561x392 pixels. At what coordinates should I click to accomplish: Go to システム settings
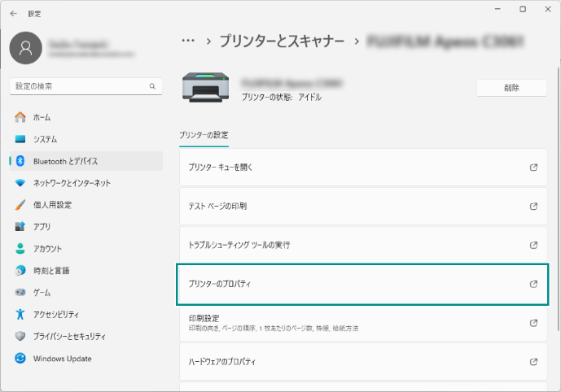coord(45,139)
